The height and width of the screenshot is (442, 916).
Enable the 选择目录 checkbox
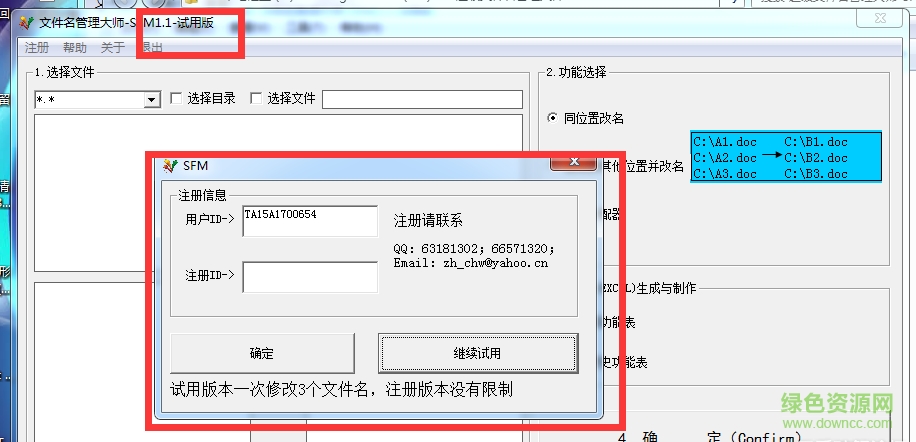177,98
